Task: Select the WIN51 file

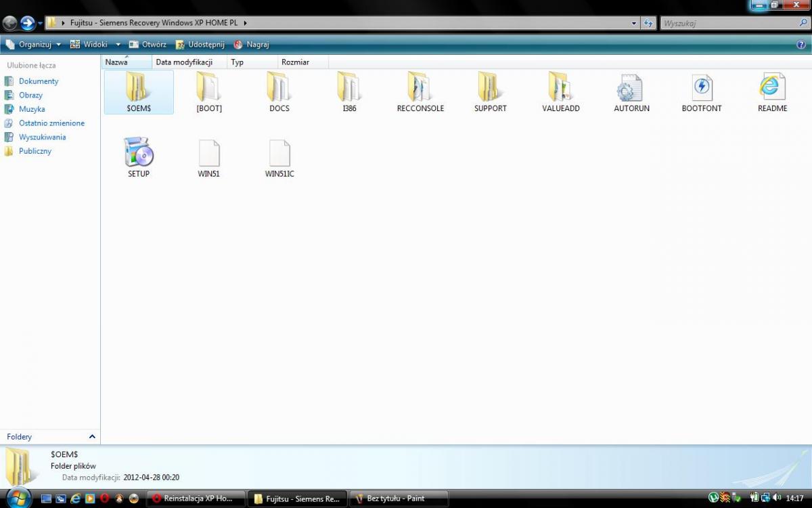Action: 209,158
